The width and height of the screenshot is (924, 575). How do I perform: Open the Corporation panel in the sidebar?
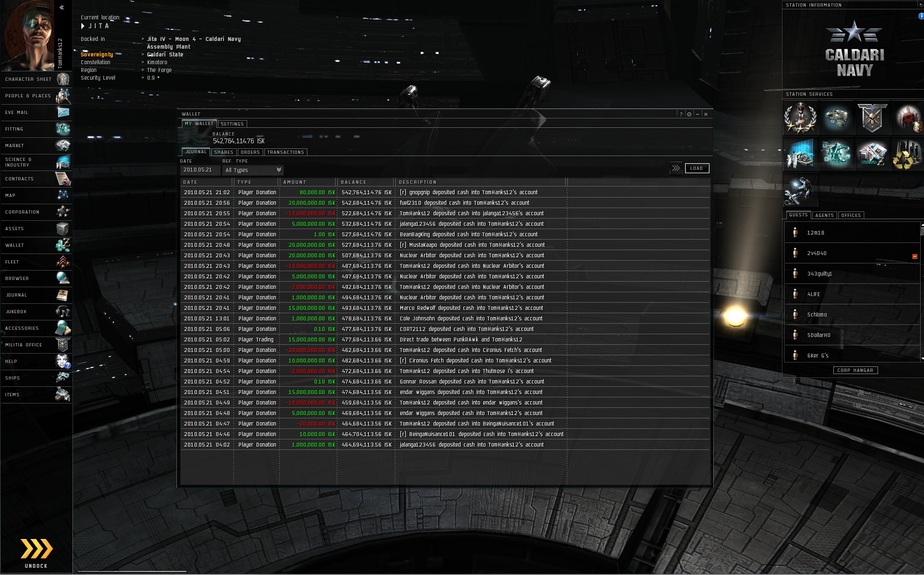(x=36, y=212)
